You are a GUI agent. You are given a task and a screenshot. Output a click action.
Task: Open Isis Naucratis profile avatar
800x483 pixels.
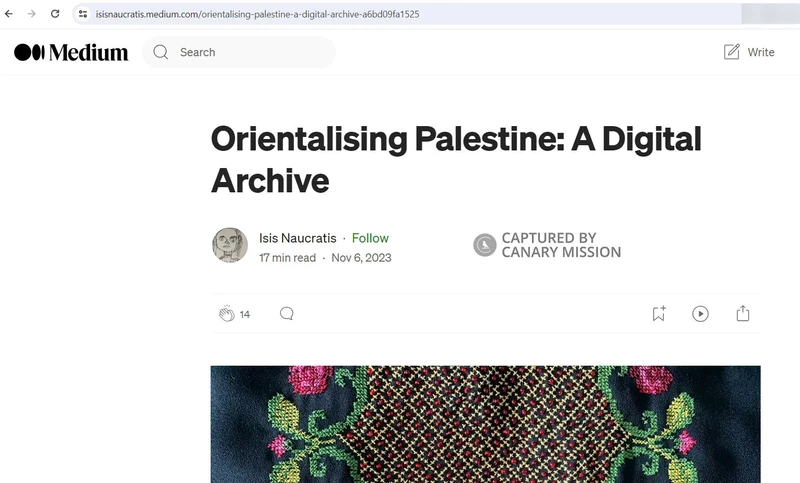(x=230, y=246)
